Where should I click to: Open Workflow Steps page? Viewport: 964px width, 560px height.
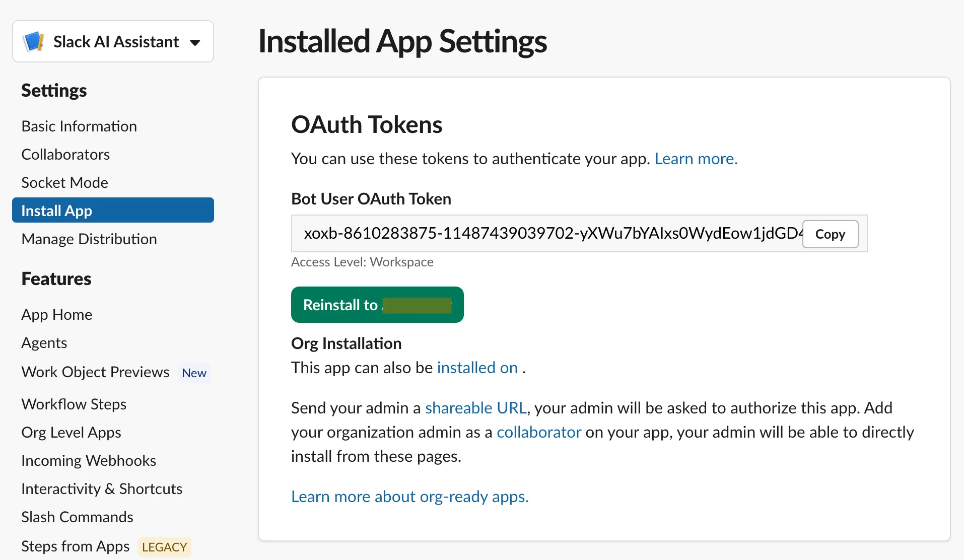click(x=74, y=404)
